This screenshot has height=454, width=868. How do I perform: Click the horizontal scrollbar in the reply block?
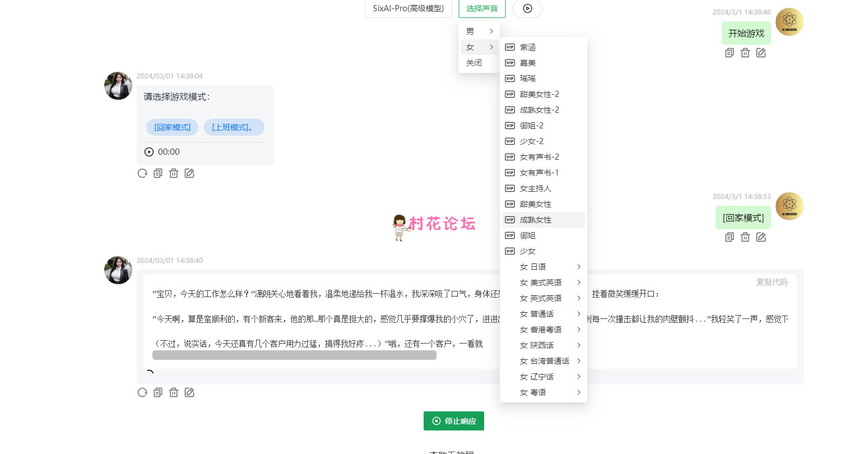[294, 355]
